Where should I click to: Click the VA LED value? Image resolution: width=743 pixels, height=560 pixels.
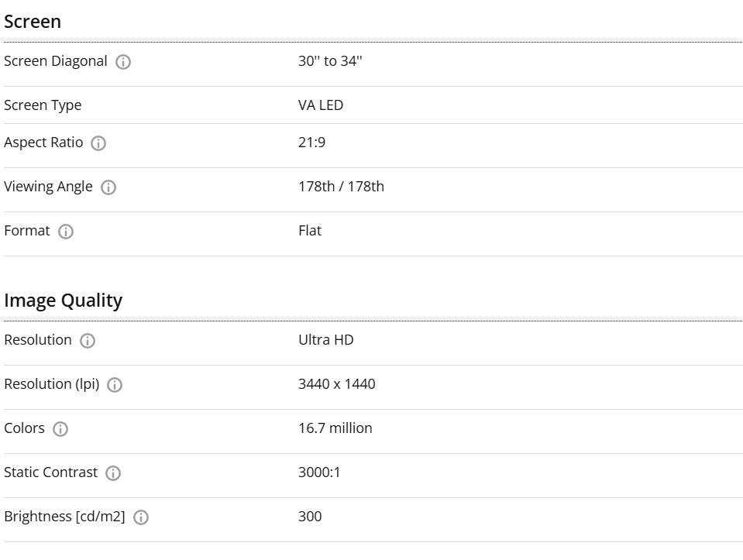coord(321,105)
